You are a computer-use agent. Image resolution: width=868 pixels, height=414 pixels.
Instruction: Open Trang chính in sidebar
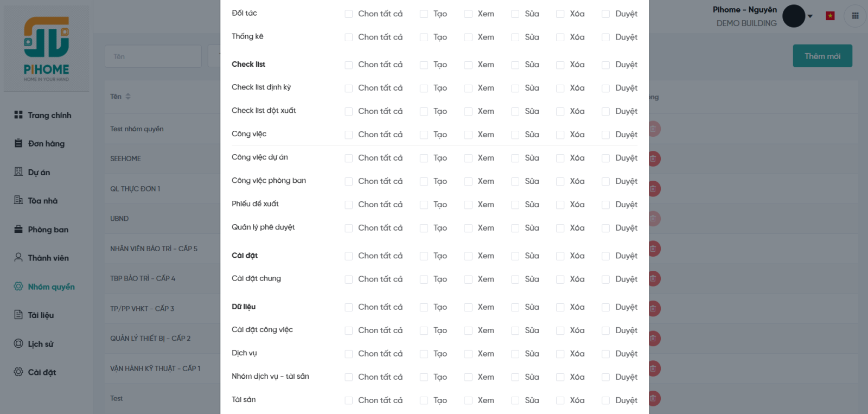49,115
